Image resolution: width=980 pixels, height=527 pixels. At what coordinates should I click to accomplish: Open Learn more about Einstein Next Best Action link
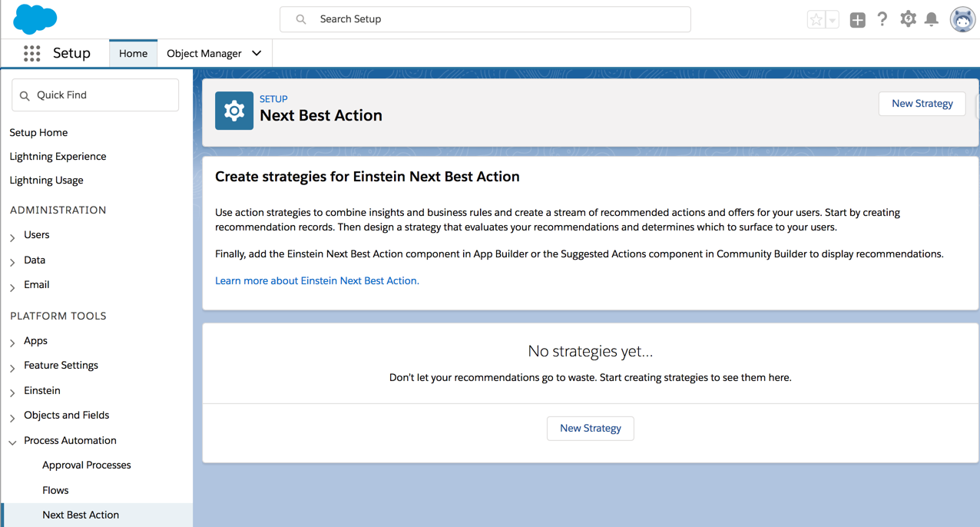click(x=316, y=280)
